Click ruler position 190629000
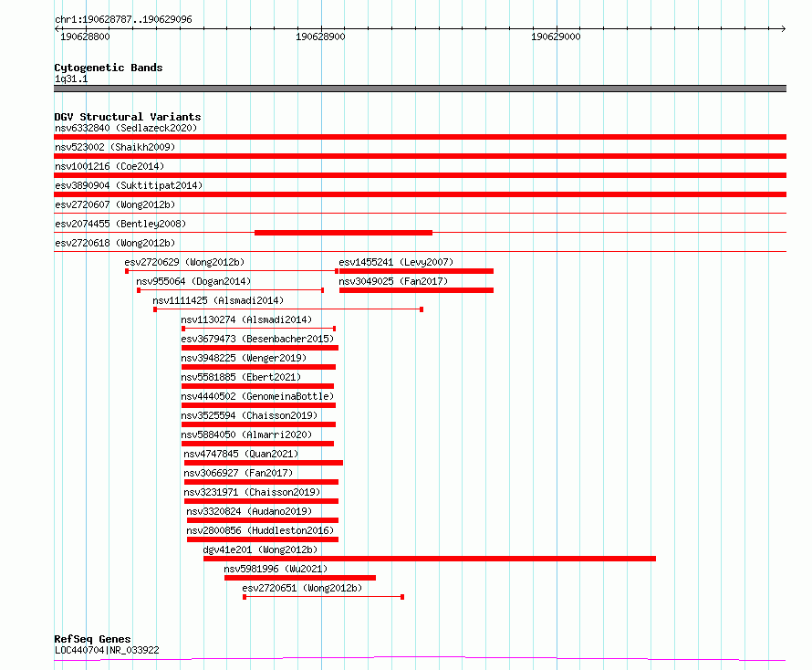This screenshot has width=812, height=670. pyautogui.click(x=556, y=37)
